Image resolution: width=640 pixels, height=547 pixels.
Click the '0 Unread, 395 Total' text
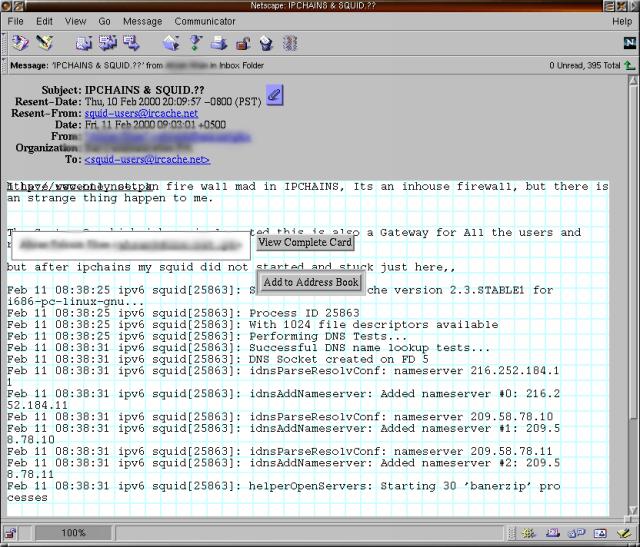tap(584, 65)
